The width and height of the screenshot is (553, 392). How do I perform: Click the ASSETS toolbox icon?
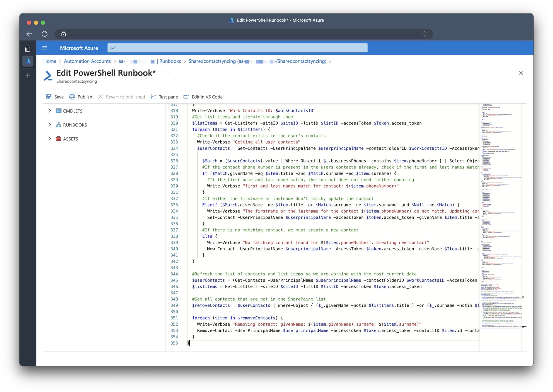(x=59, y=139)
